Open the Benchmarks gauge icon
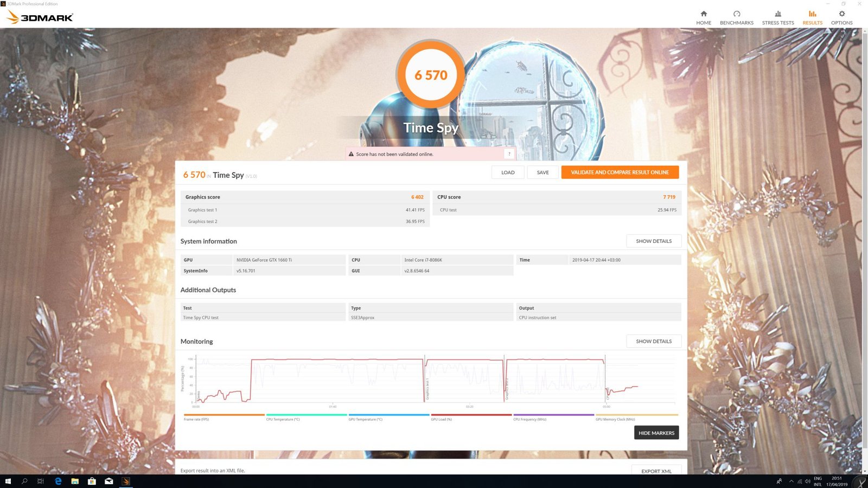This screenshot has width=868, height=488. click(737, 14)
